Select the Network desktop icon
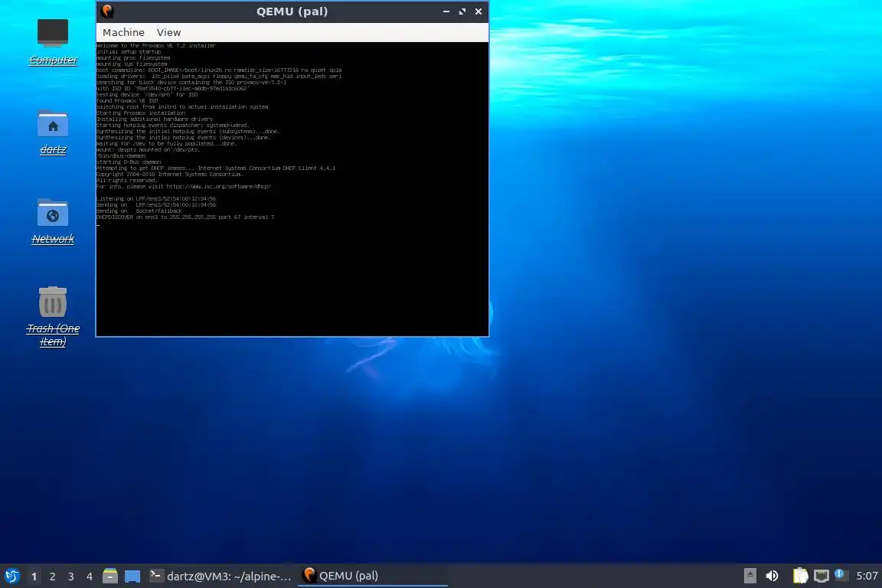The image size is (882, 588). coord(53,222)
